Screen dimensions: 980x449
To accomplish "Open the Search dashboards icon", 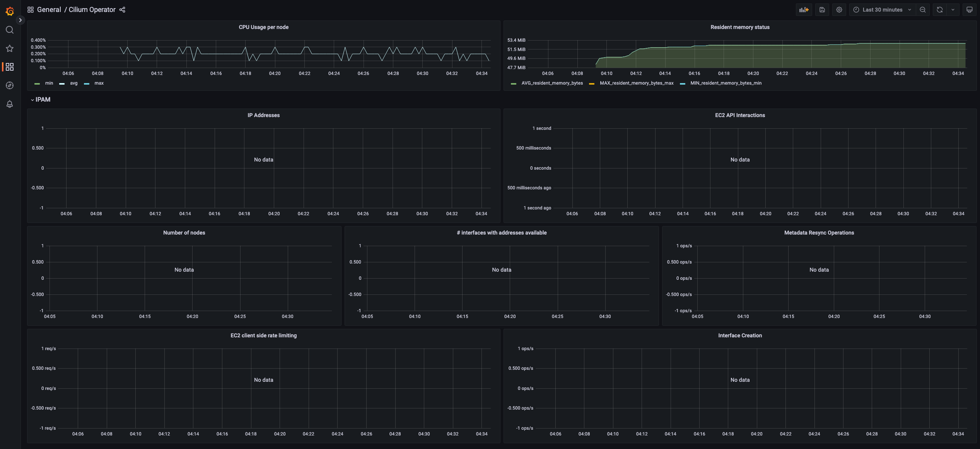I will tap(10, 30).
